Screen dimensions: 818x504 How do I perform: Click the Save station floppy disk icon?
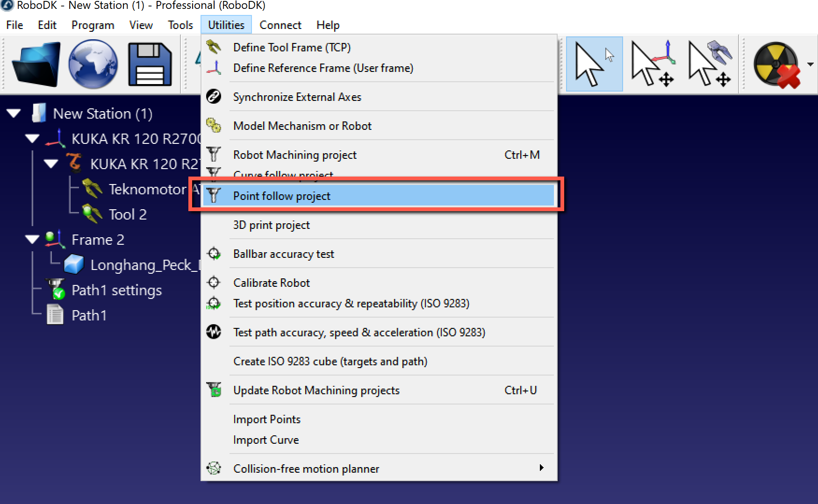(x=150, y=64)
